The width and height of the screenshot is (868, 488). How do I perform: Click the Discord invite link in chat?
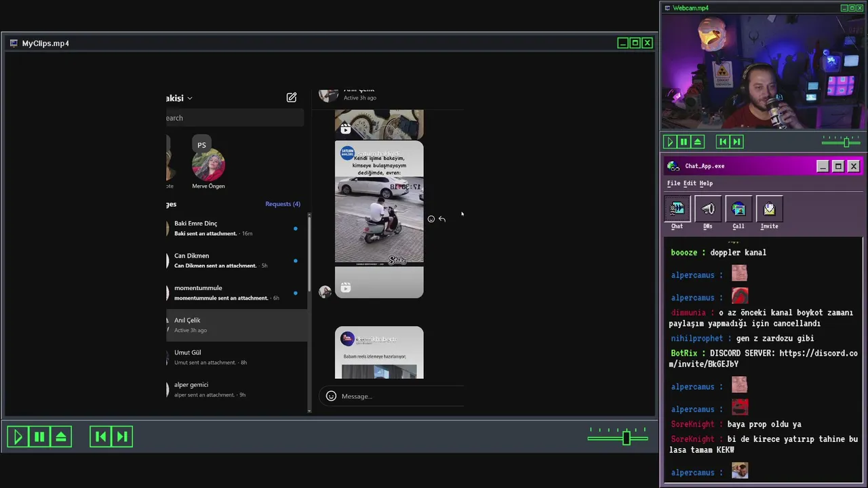click(x=764, y=359)
